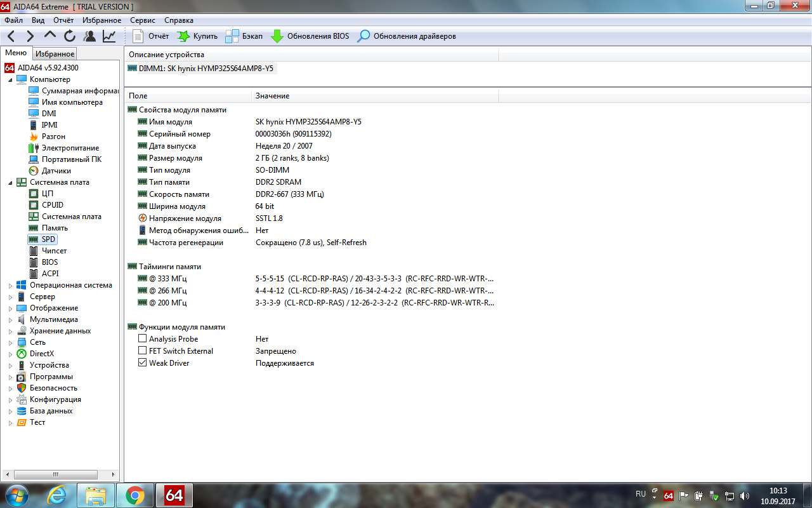Open the Справка menu
The width and height of the screenshot is (812, 508).
(x=179, y=20)
